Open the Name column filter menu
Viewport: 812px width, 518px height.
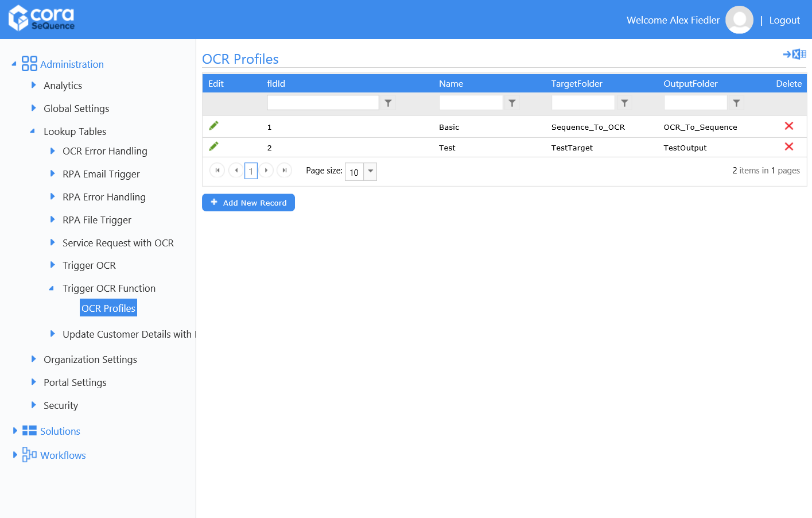coord(512,103)
